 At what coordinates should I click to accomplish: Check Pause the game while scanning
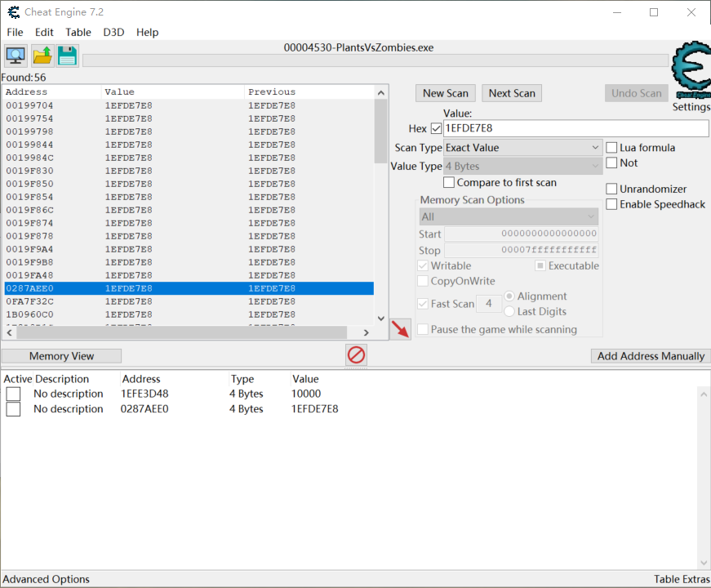point(423,329)
